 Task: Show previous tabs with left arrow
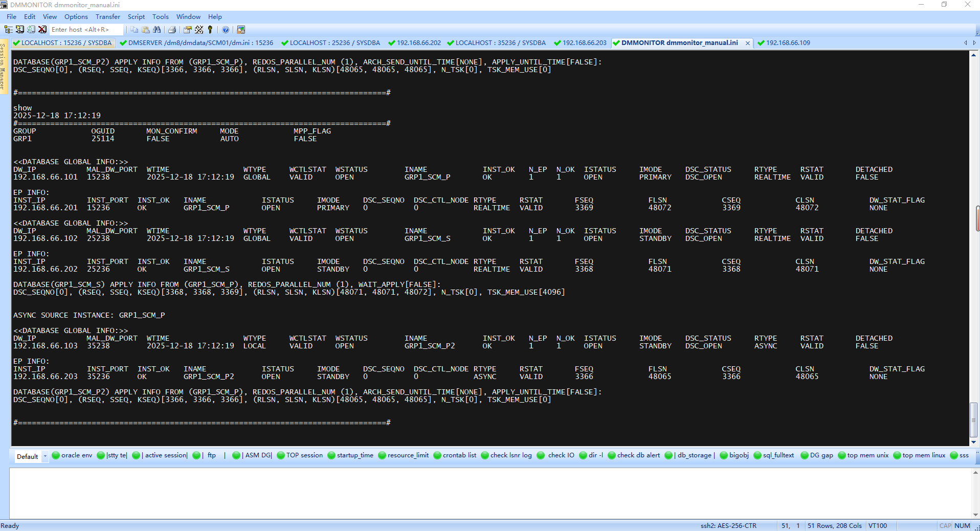[x=966, y=43]
